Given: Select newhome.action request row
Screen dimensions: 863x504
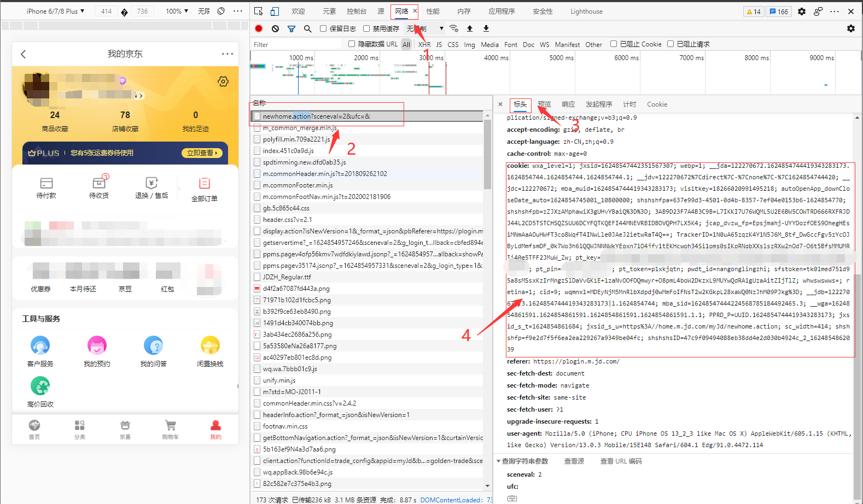Looking at the screenshot, I should coord(367,116).
